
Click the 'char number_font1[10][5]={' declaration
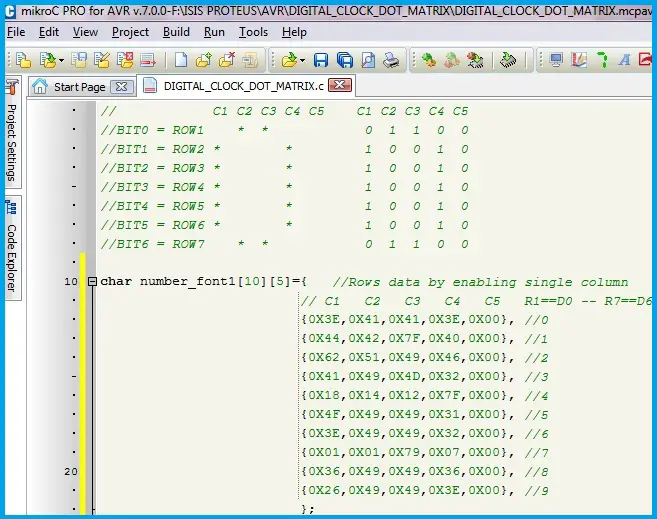(204, 281)
